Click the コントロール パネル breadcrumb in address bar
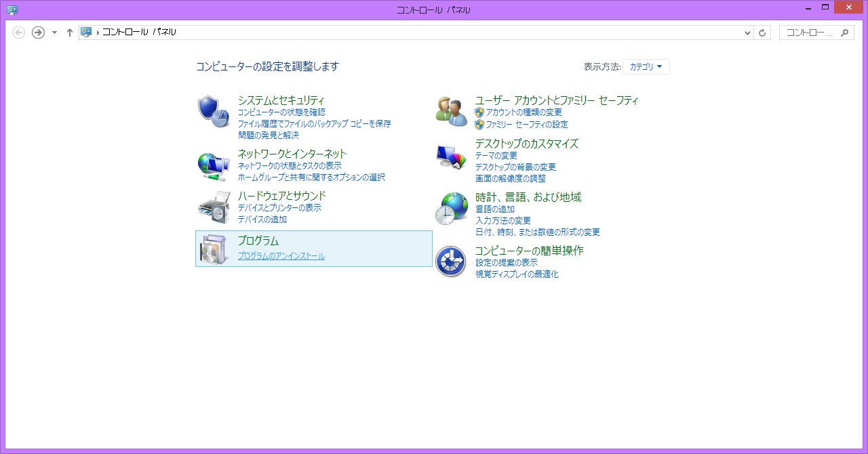868x454 pixels. (x=139, y=32)
